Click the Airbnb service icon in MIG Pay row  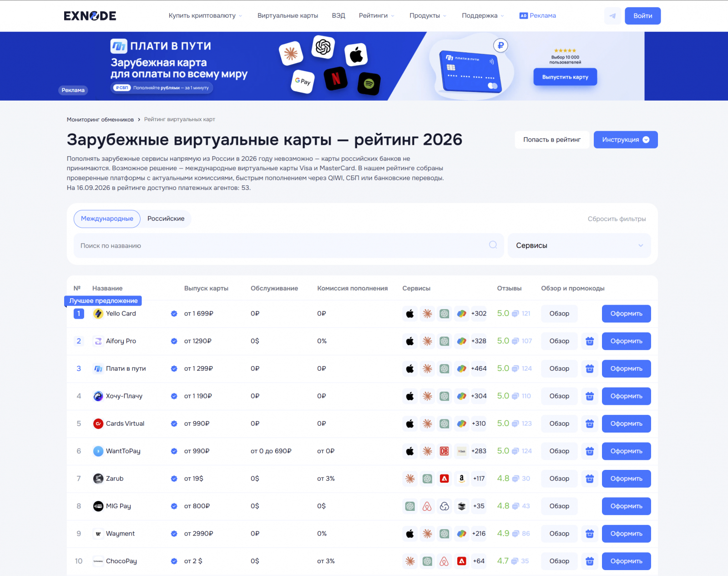(427, 506)
